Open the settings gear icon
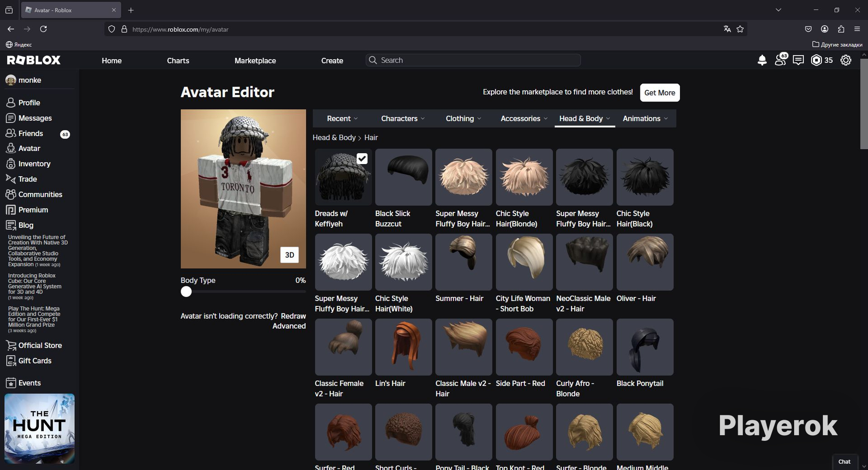This screenshot has width=868, height=470. click(x=846, y=60)
